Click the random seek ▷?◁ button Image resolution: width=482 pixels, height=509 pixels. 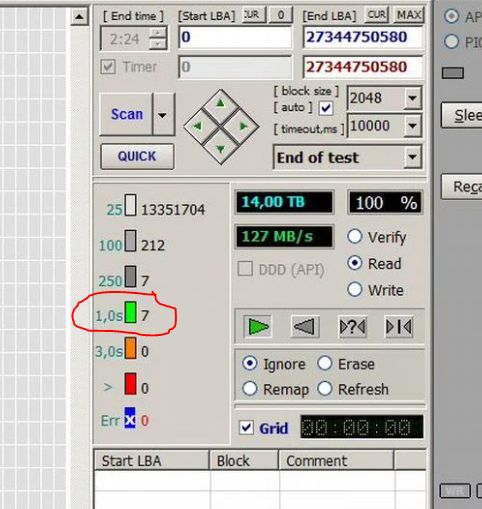coord(353,327)
